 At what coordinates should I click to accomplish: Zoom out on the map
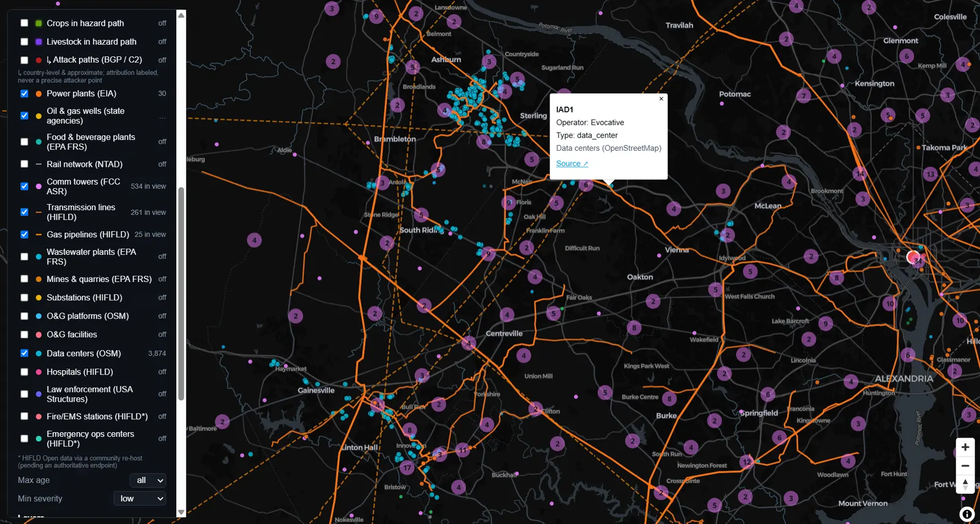[965, 466]
